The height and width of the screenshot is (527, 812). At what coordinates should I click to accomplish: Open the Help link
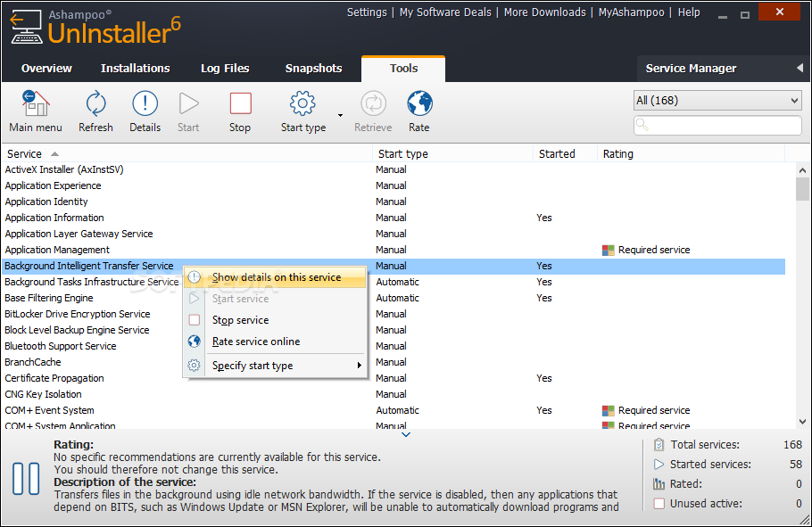pos(689,12)
